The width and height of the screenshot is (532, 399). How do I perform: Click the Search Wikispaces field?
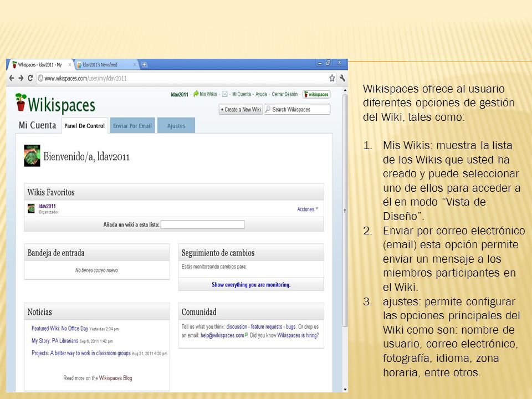297,109
